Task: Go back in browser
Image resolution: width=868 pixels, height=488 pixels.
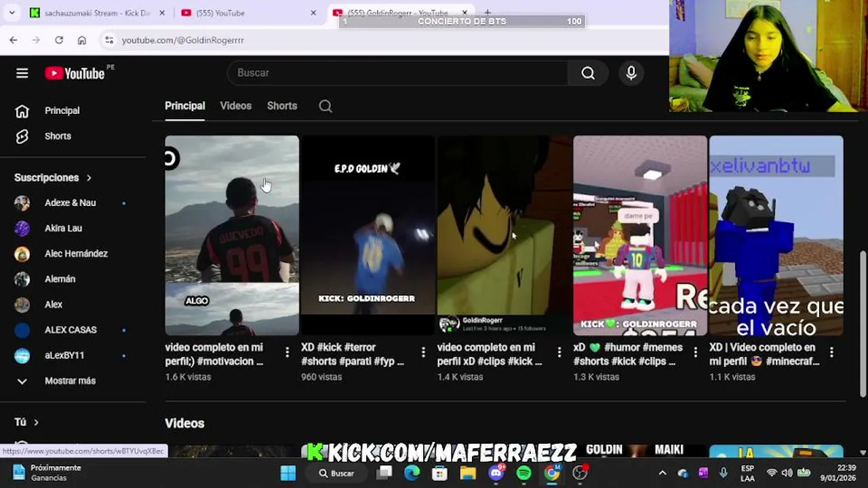Action: (x=14, y=40)
